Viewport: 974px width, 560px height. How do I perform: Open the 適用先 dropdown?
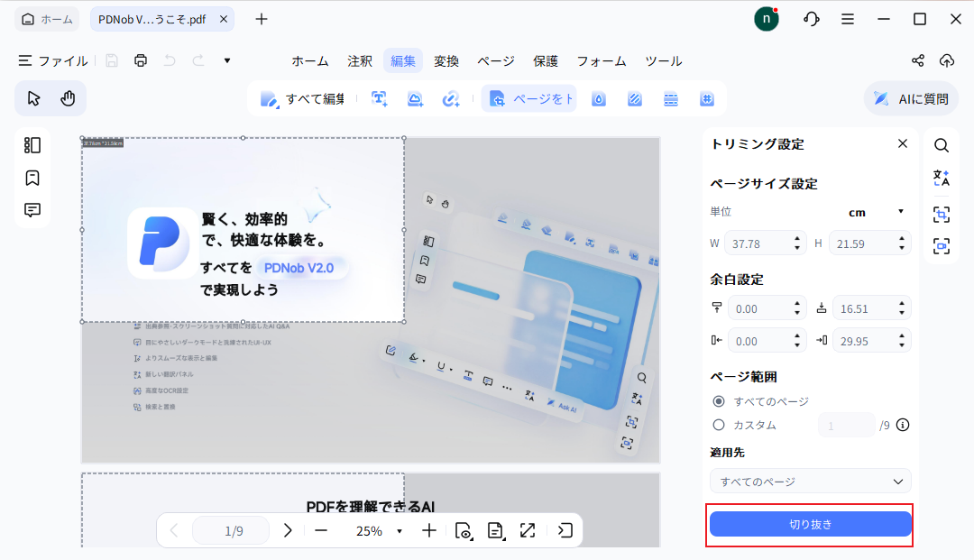809,481
